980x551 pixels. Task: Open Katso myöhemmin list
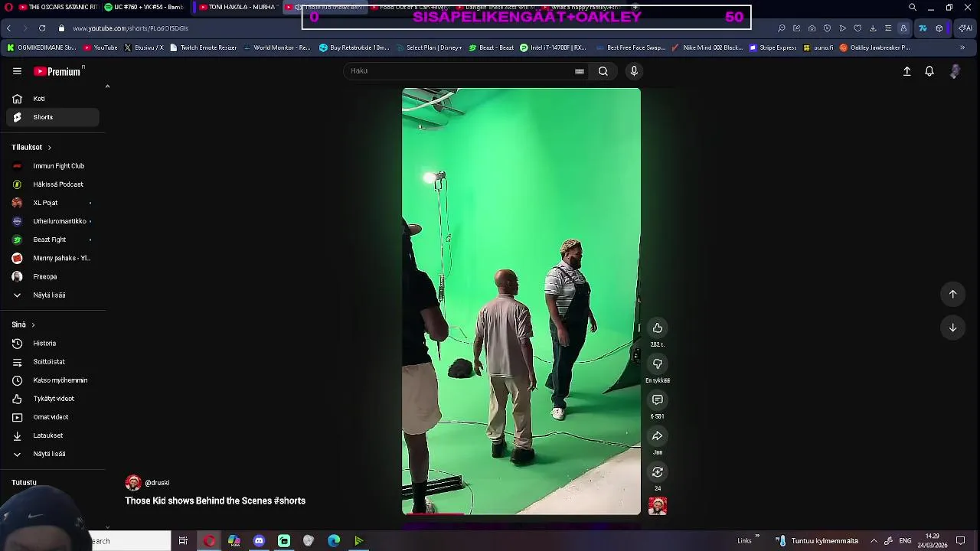pyautogui.click(x=53, y=380)
